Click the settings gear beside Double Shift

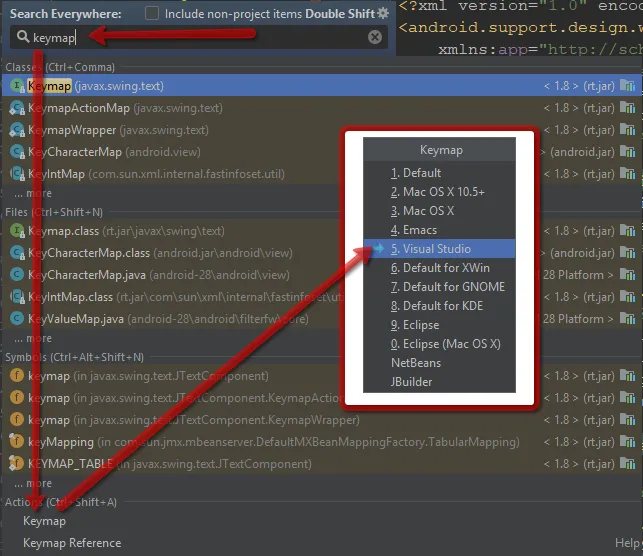(383, 13)
